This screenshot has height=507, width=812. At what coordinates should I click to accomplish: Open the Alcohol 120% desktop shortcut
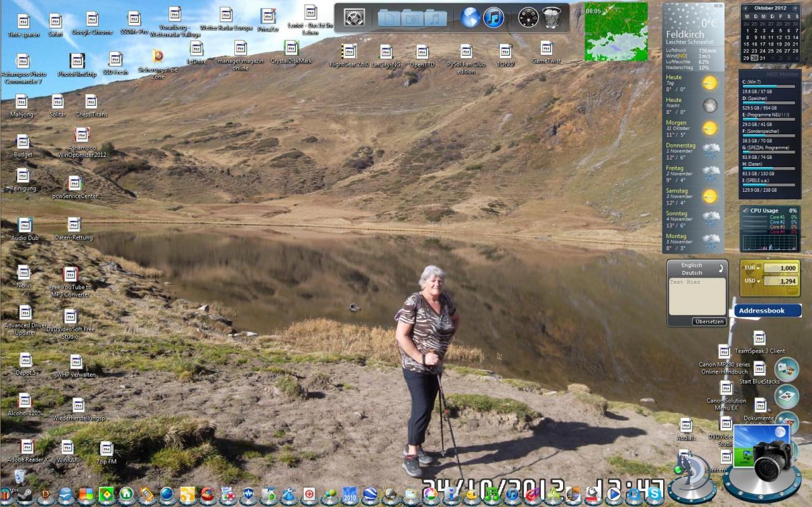[25, 405]
